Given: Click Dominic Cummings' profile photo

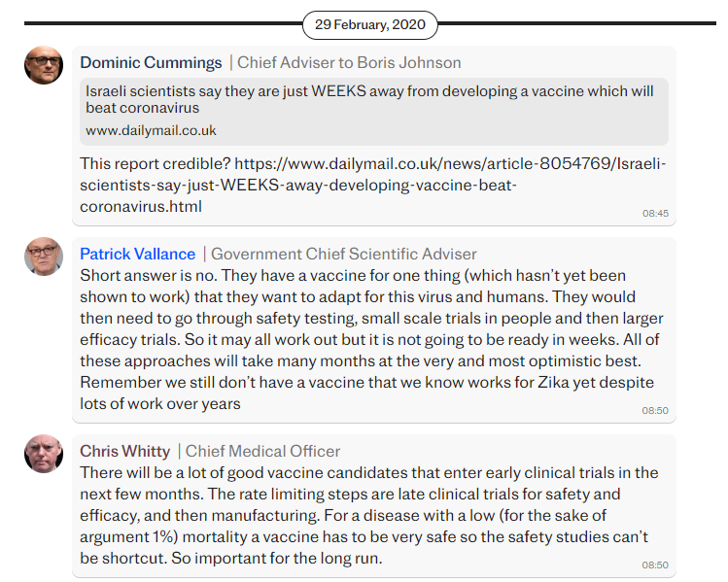Looking at the screenshot, I should pyautogui.click(x=44, y=65).
